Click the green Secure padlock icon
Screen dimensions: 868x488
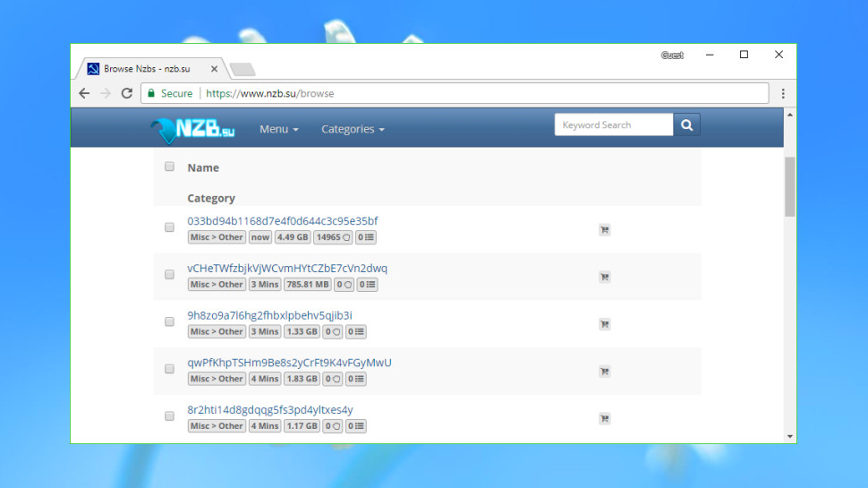(x=151, y=93)
